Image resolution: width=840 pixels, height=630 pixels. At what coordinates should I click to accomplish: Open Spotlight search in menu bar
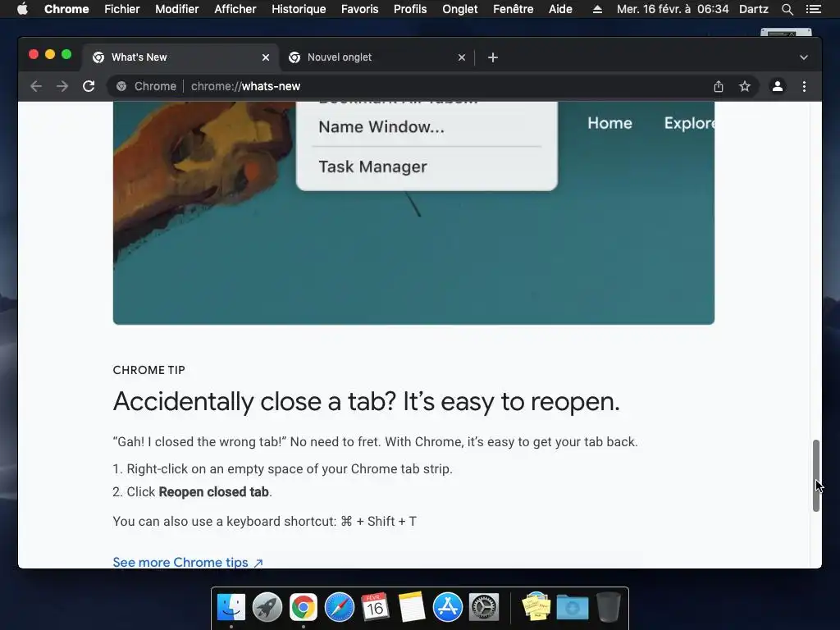click(787, 9)
